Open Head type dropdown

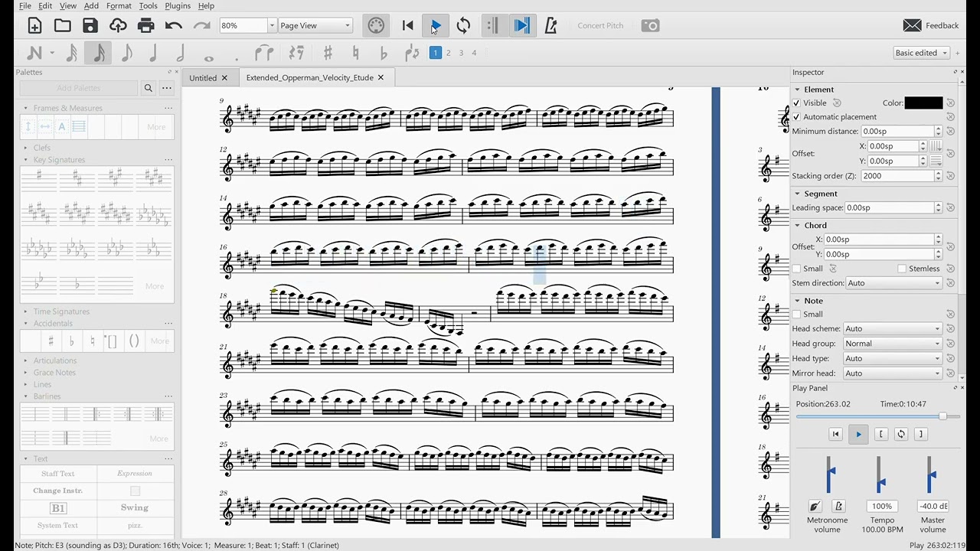tap(893, 358)
